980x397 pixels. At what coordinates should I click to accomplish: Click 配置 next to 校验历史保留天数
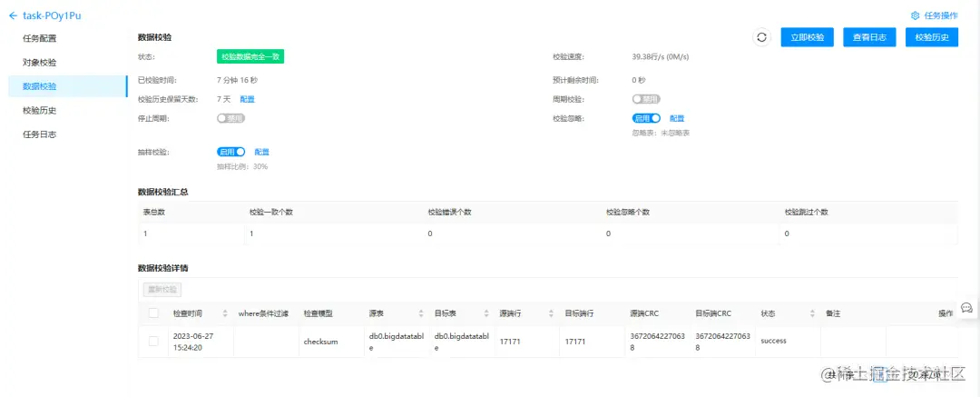(x=247, y=99)
